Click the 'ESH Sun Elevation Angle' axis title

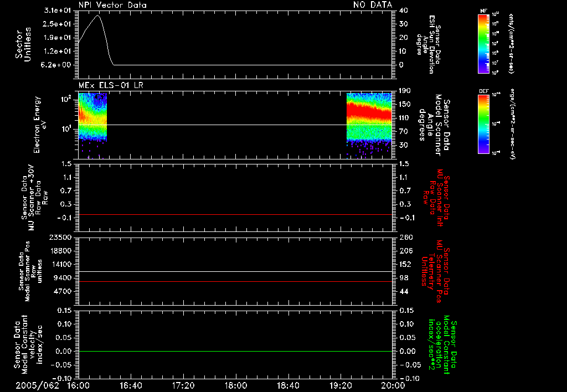pos(429,44)
